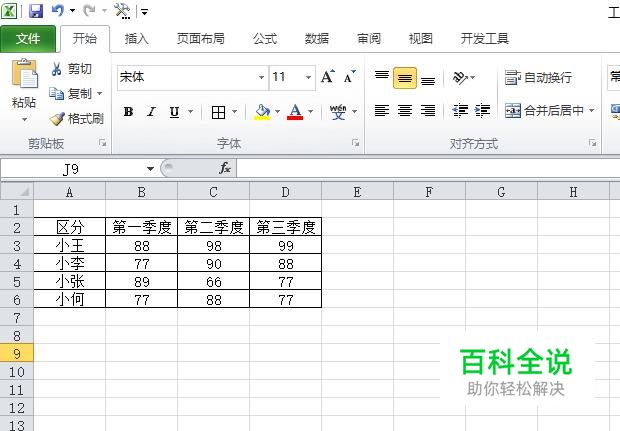Click the tools icon in quick access toolbar
The image size is (620, 431).
(x=122, y=11)
